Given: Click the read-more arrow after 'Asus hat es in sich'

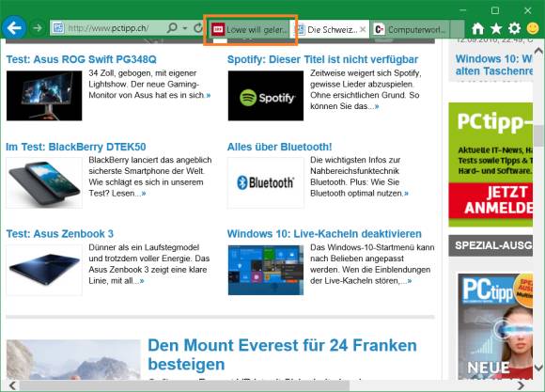Looking at the screenshot, I should click(209, 96).
